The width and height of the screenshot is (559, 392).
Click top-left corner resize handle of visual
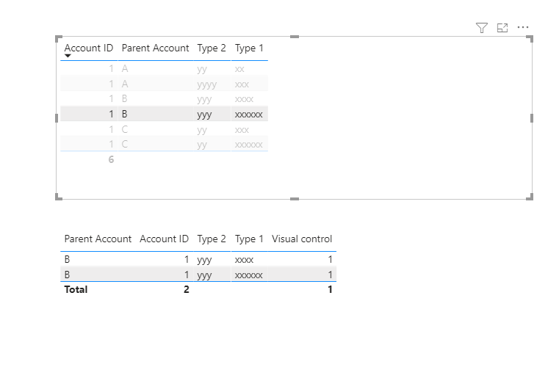59,39
